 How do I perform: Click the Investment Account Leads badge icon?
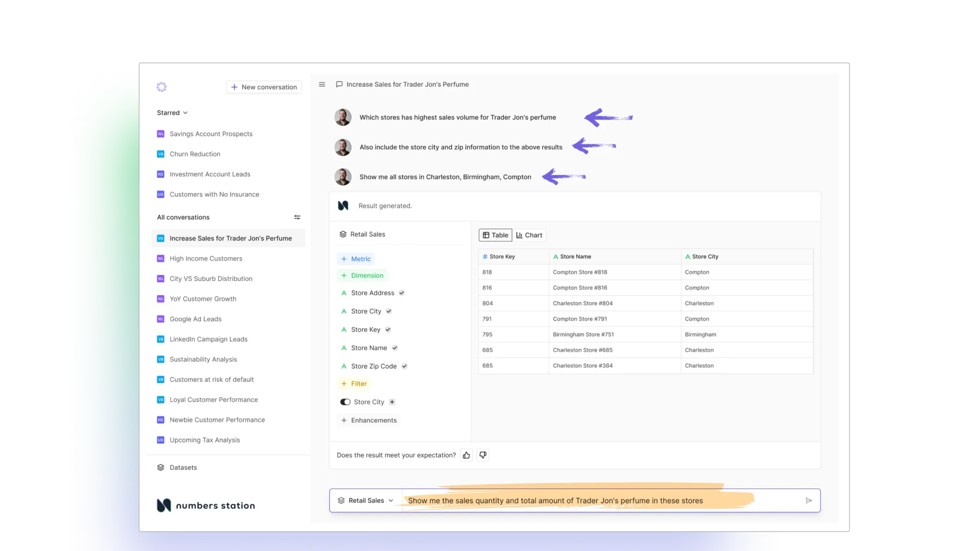161,174
